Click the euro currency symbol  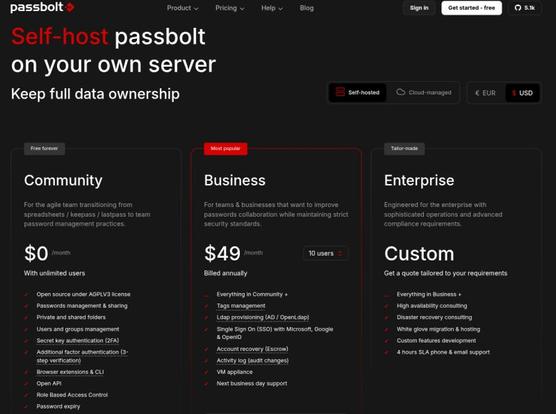point(477,93)
